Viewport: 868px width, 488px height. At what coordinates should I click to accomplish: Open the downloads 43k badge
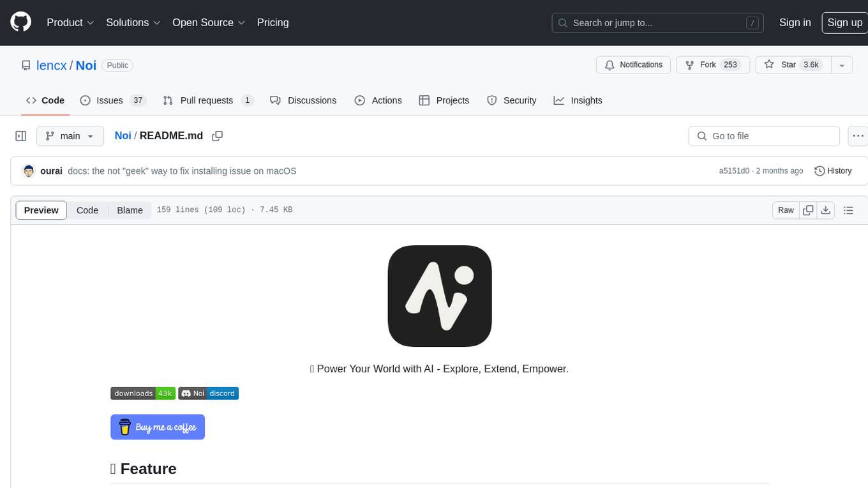point(143,393)
